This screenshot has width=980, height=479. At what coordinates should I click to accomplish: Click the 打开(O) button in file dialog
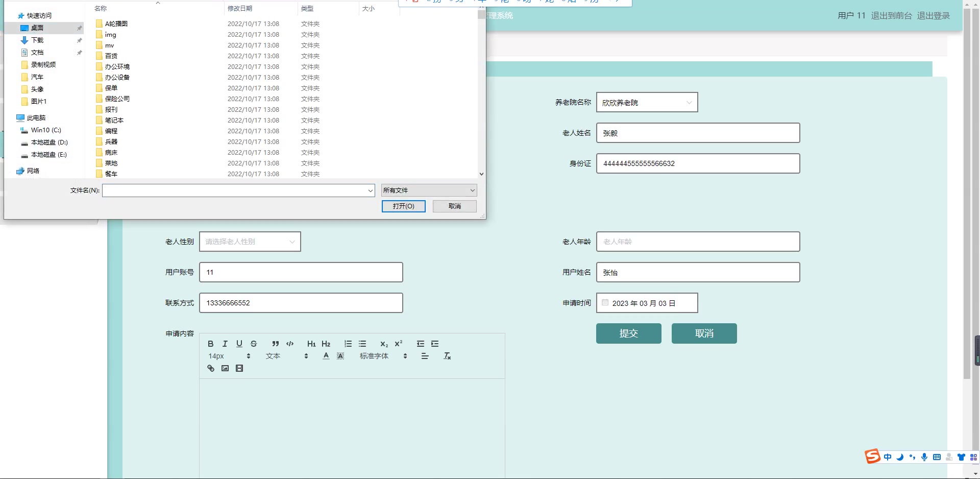pos(403,206)
